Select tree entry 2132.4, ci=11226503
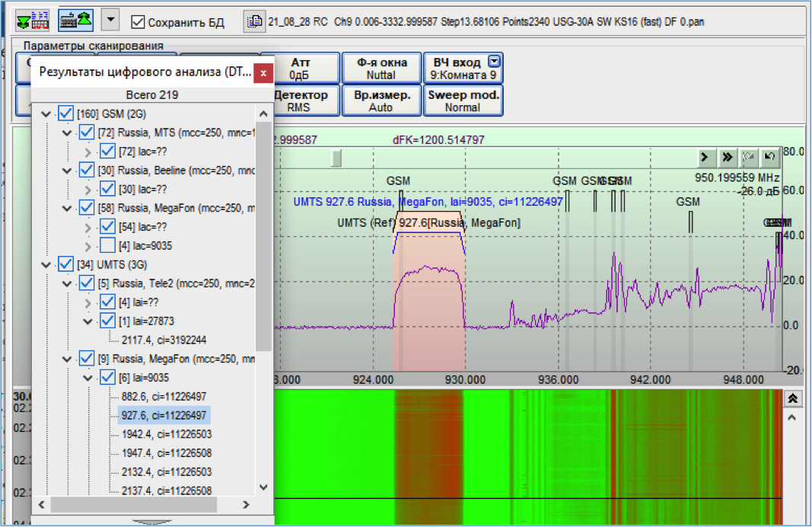The height and width of the screenshot is (527, 812). (x=166, y=471)
